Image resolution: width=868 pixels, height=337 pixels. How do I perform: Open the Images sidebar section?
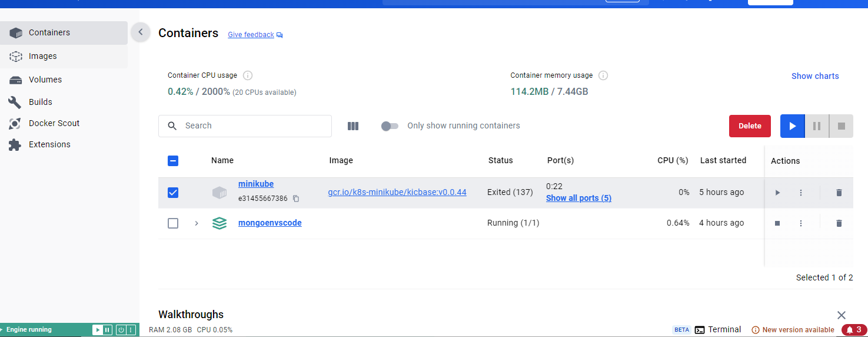click(x=64, y=57)
